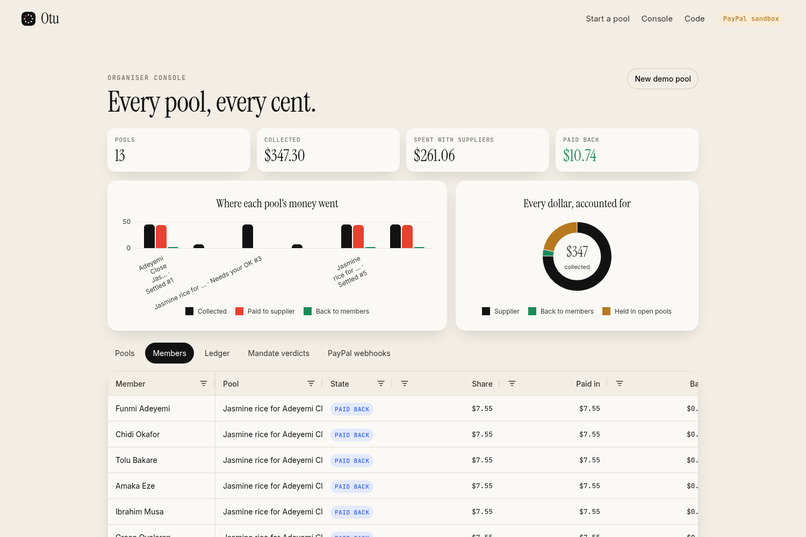Screen dimensions: 806x537
Task: Toggle Back to members in donut chart legend
Action: pos(561,311)
